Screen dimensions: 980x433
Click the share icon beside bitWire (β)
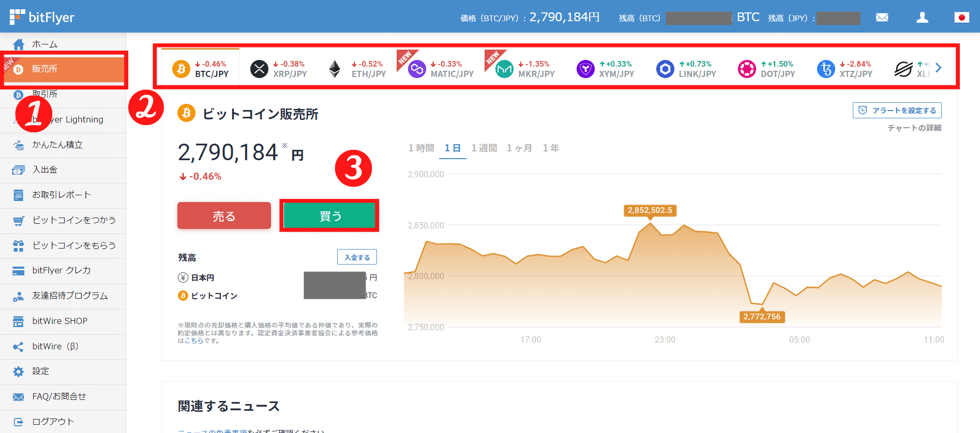19,347
